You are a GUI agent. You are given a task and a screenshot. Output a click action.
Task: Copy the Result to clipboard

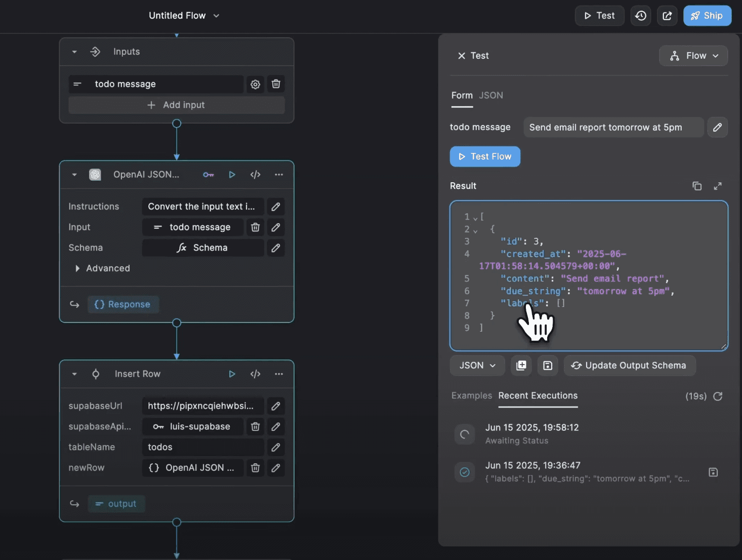(697, 186)
